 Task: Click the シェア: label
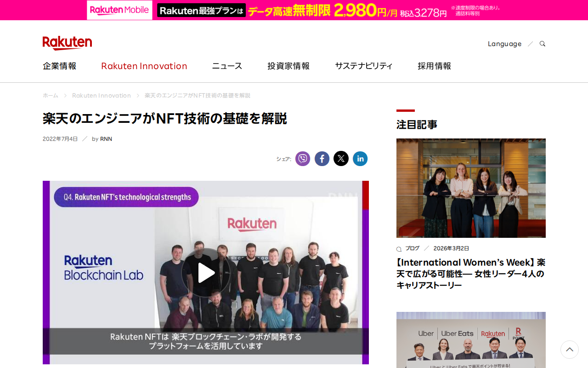coord(283,159)
